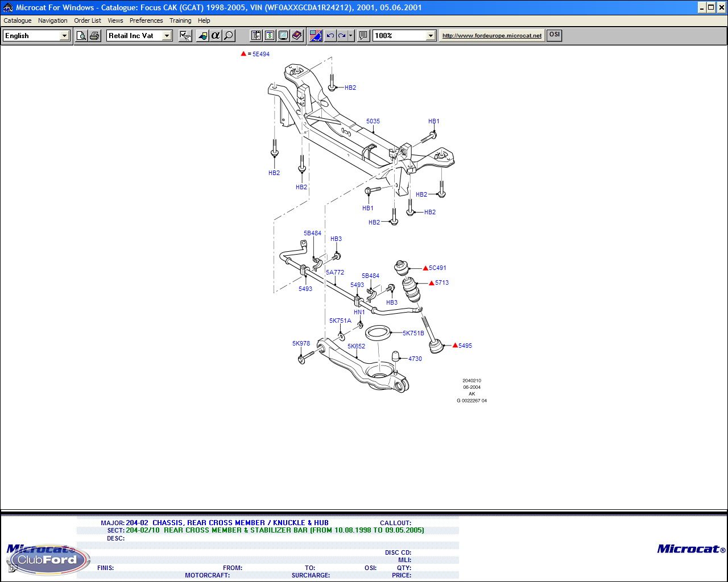Open the English language dropdown
This screenshot has height=582, width=728.
(x=64, y=36)
